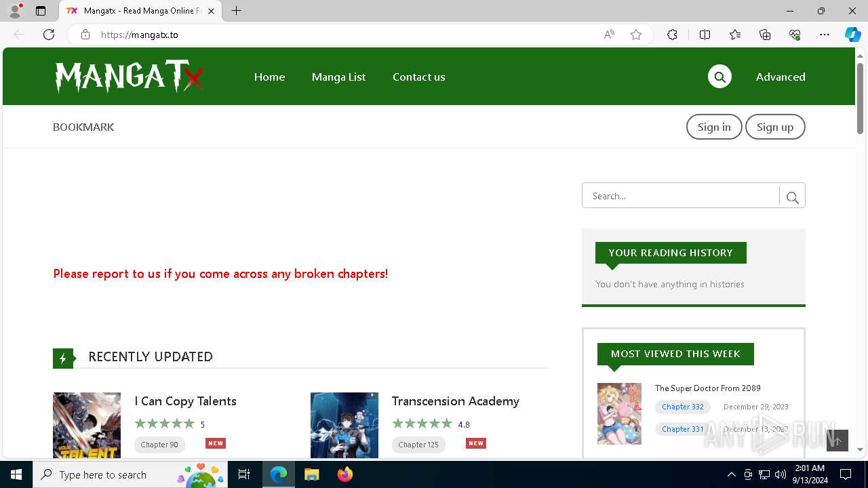Open Task View on taskbar
Image resolution: width=868 pixels, height=488 pixels.
(x=244, y=474)
